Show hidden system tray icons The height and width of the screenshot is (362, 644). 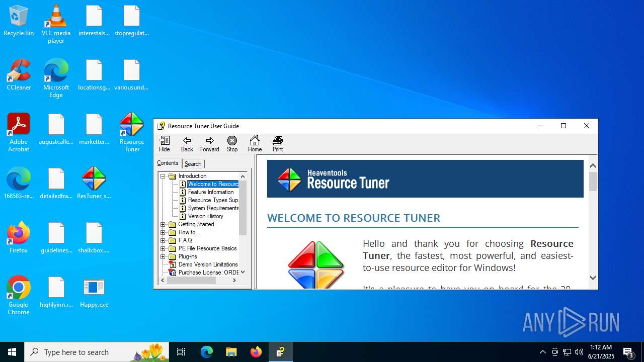pyautogui.click(x=542, y=352)
